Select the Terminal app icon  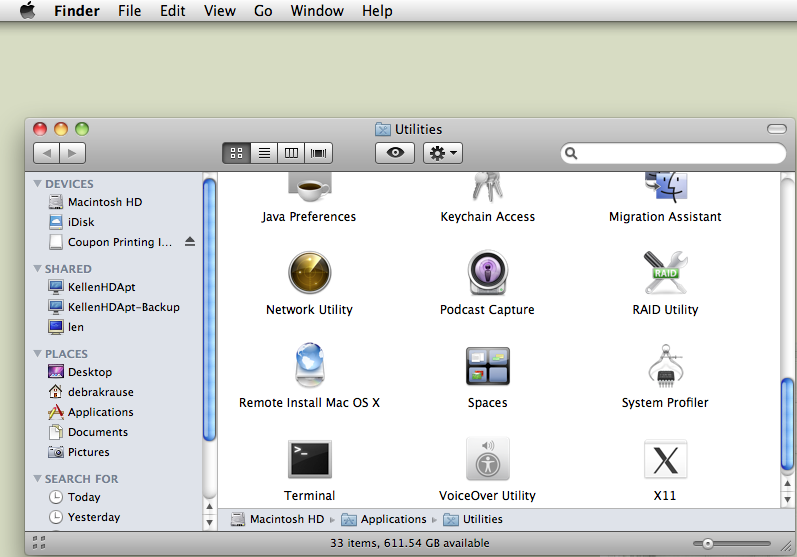pos(310,459)
